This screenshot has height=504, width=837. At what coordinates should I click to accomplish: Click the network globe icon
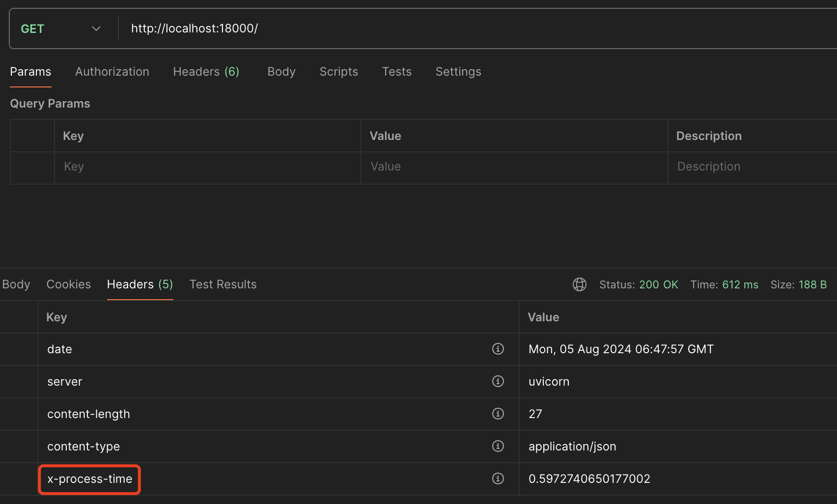pyautogui.click(x=580, y=284)
